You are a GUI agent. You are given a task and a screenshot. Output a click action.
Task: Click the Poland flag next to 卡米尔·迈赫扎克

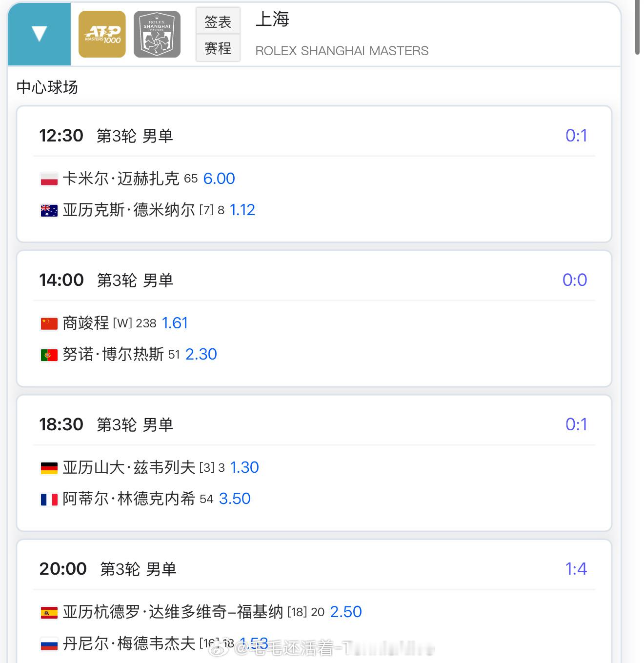[x=49, y=179]
